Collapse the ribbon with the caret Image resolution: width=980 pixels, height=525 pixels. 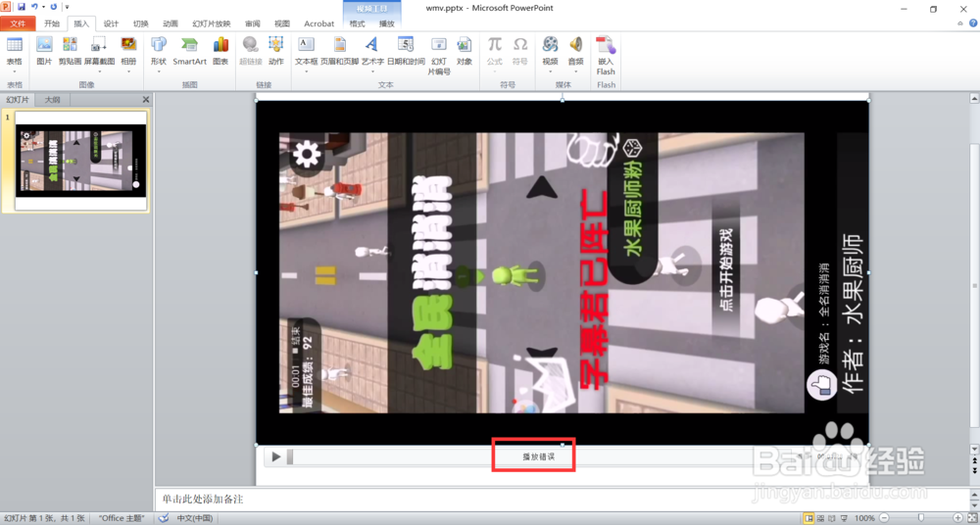[x=960, y=24]
